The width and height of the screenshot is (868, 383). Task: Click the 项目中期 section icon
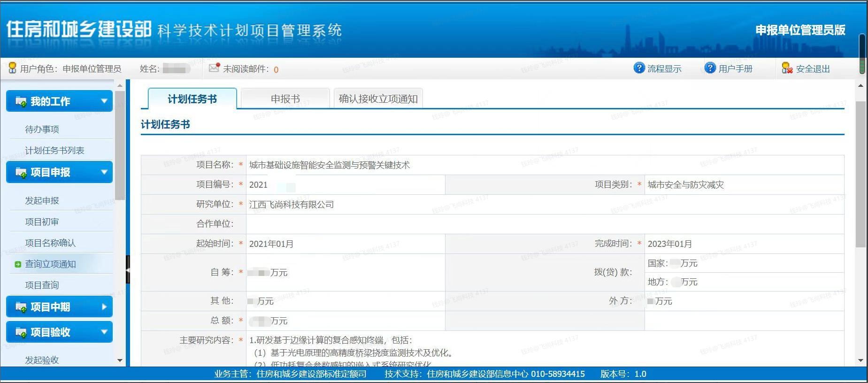(21, 307)
